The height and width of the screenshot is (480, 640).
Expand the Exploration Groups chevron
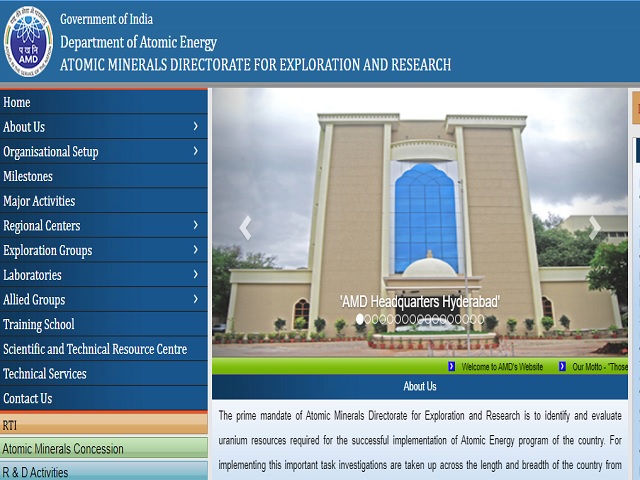pos(196,249)
